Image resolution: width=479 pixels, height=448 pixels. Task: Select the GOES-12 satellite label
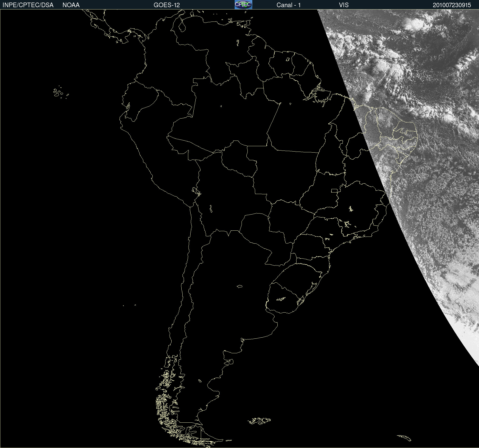(x=167, y=5)
